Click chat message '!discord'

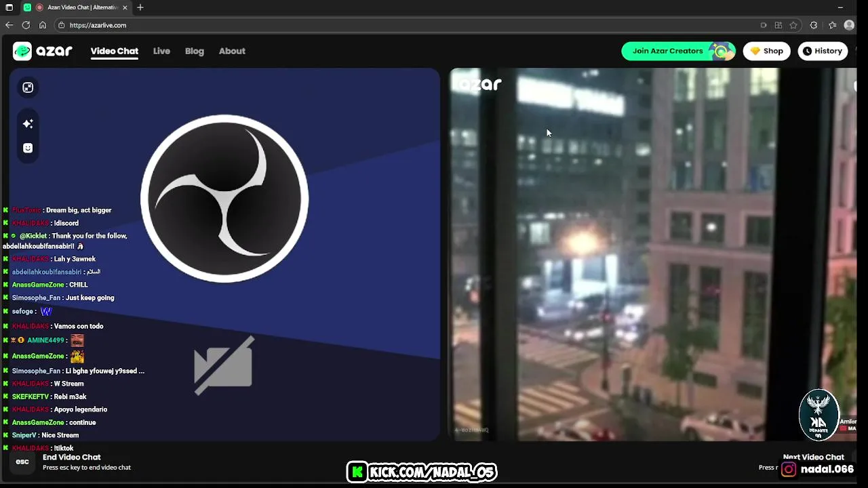click(x=66, y=223)
